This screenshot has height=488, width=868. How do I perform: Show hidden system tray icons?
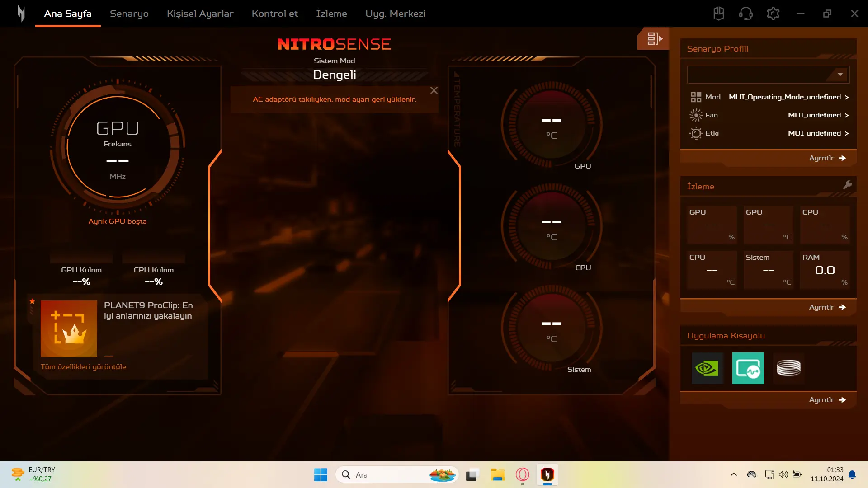coord(734,474)
